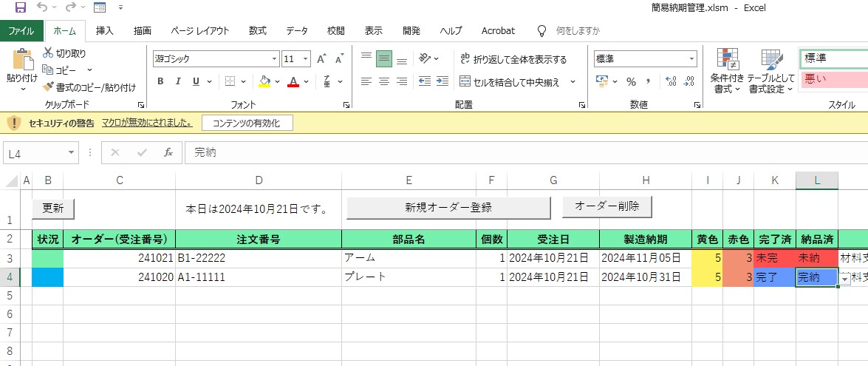Click the red Font Color A button
This screenshot has height=366, width=868.
293,81
